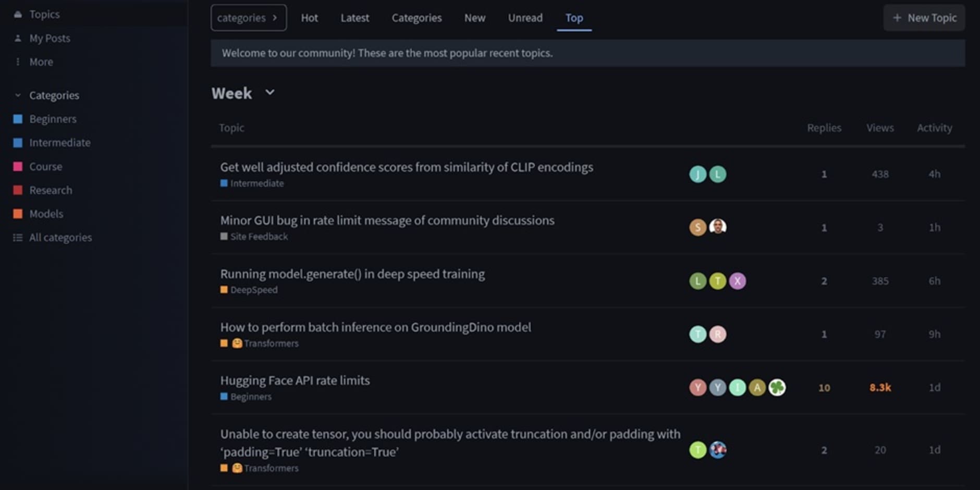Collapse the Categories sidebar section
The height and width of the screenshot is (490, 980).
tap(54, 95)
